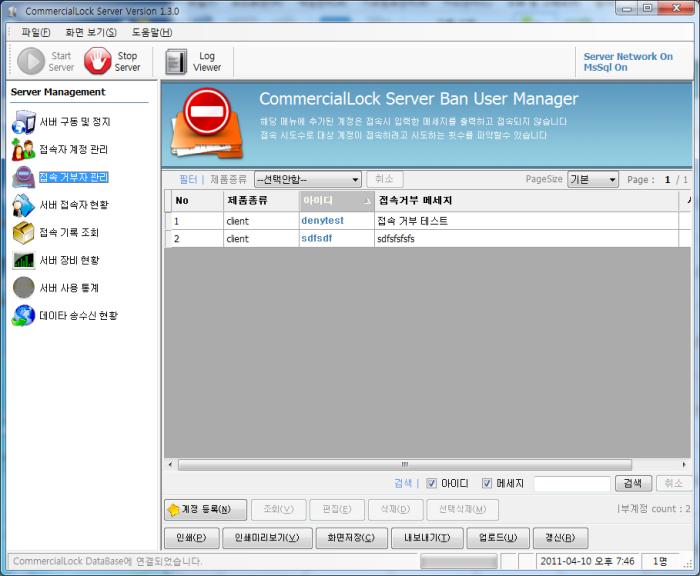
Task: Select 서버 장비 현황 menu item
Action: coord(70,260)
